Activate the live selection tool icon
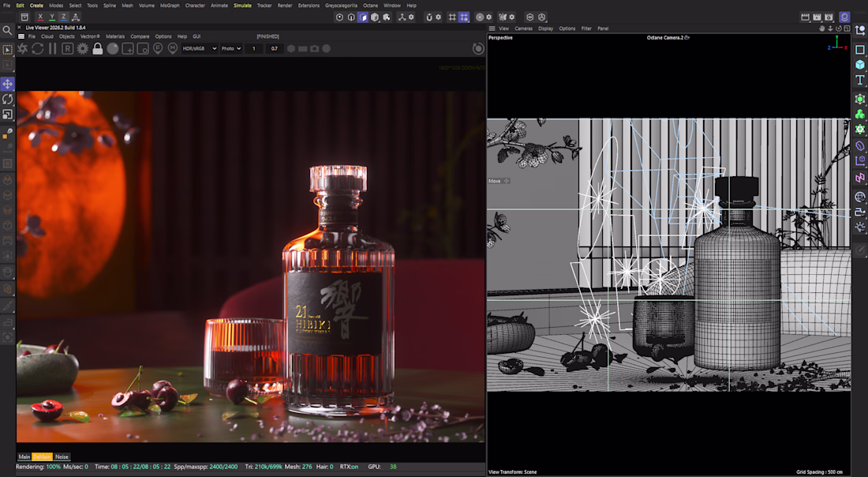868x477 pixels. [7, 50]
